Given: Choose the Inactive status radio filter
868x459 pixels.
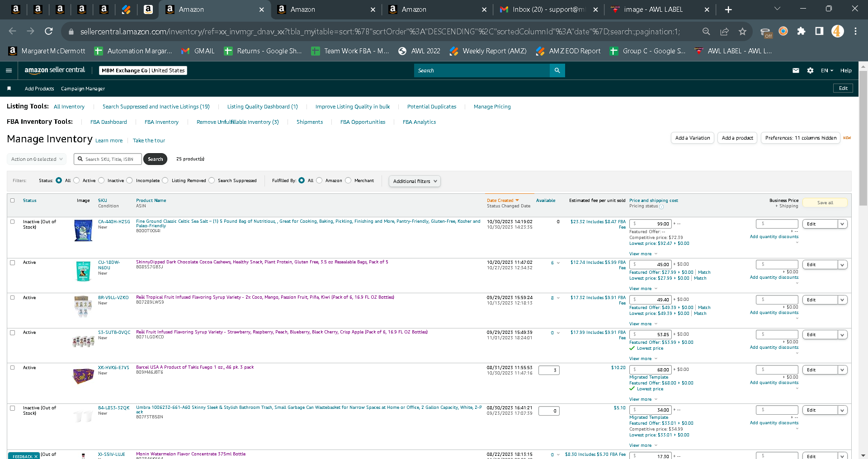Looking at the screenshot, I should [x=101, y=180].
